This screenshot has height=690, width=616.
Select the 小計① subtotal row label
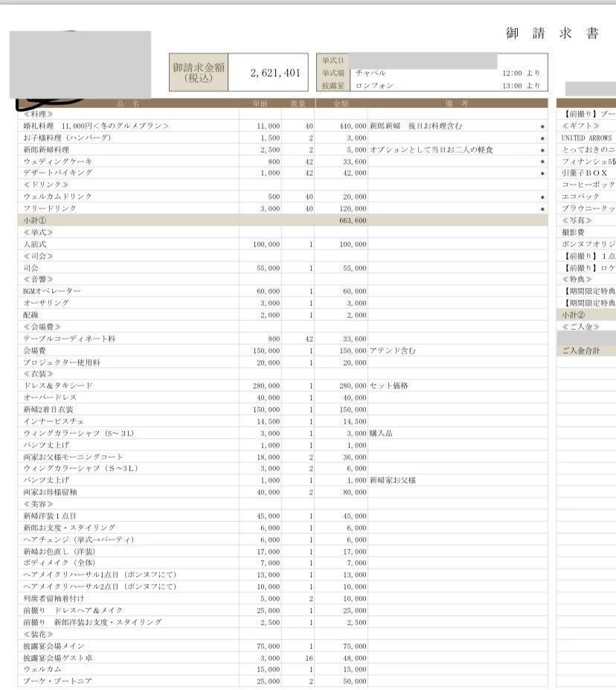pyautogui.click(x=35, y=220)
